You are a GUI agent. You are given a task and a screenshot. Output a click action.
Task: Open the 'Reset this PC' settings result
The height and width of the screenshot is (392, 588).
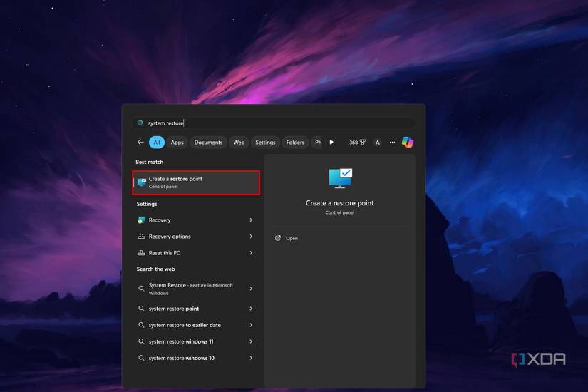click(x=196, y=253)
